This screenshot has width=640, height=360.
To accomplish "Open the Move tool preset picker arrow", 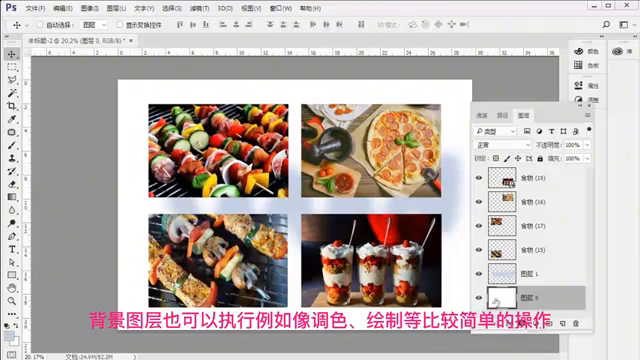I will (27, 25).
